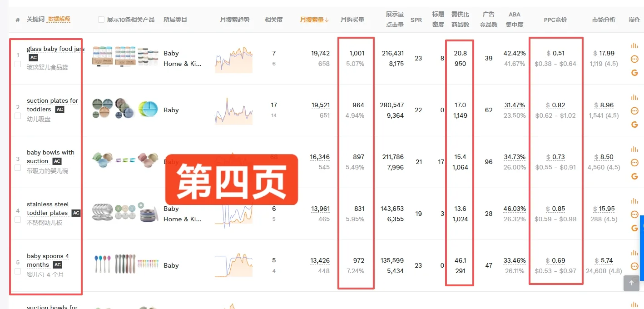Image resolution: width=644 pixels, height=309 pixels.
Task: Click the PPC竞价 column header
Action: pos(555,20)
